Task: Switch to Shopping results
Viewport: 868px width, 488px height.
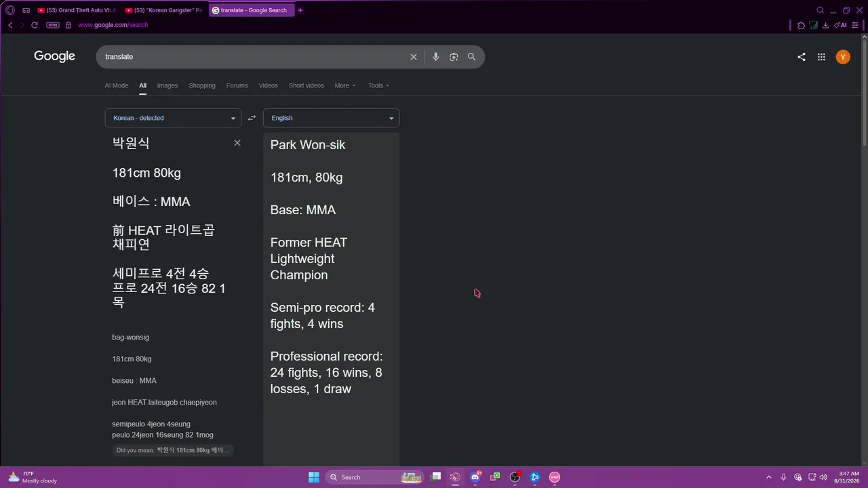Action: coord(202,85)
